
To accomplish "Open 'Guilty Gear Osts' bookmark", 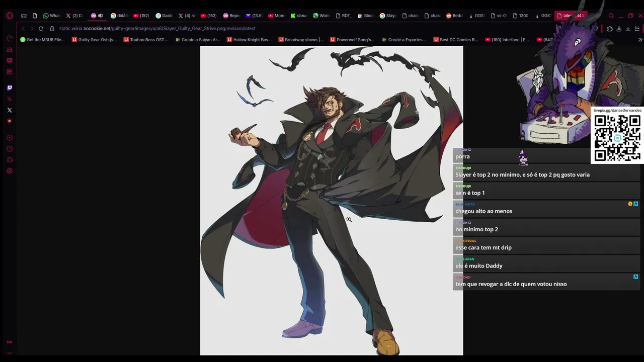I will [94, 40].
